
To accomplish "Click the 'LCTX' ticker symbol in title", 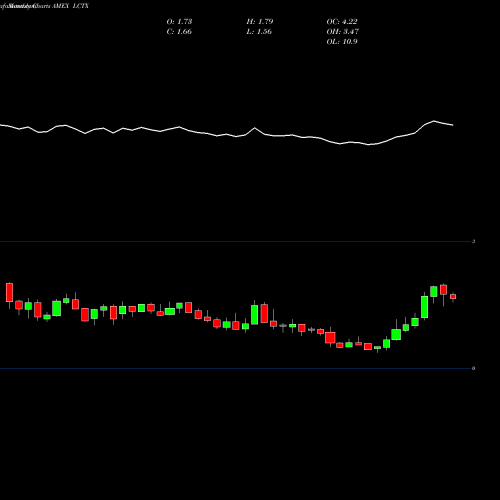I will 81,6.
